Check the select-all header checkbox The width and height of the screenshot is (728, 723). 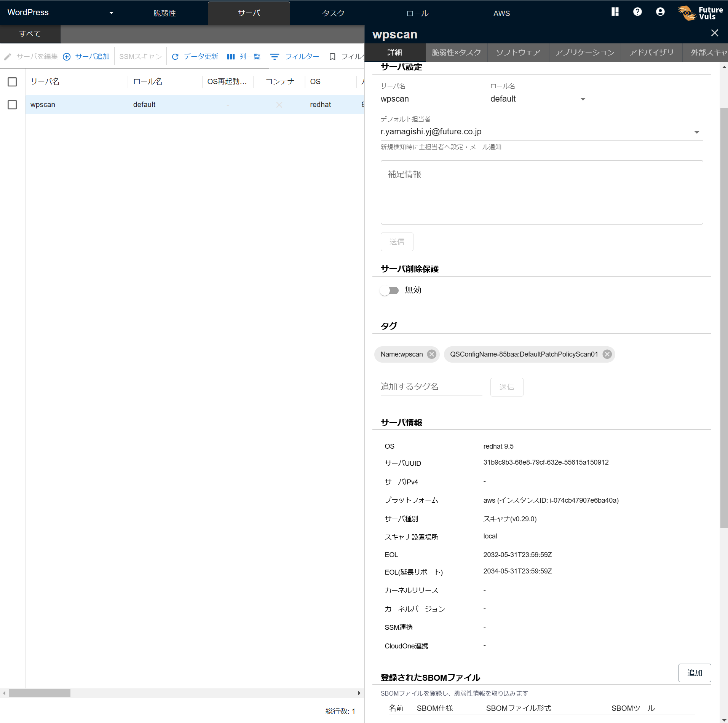(x=12, y=82)
